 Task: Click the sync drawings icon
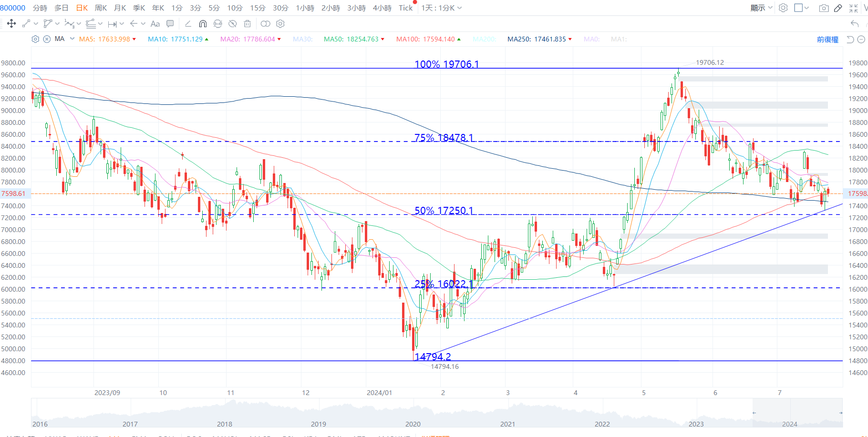coord(218,23)
